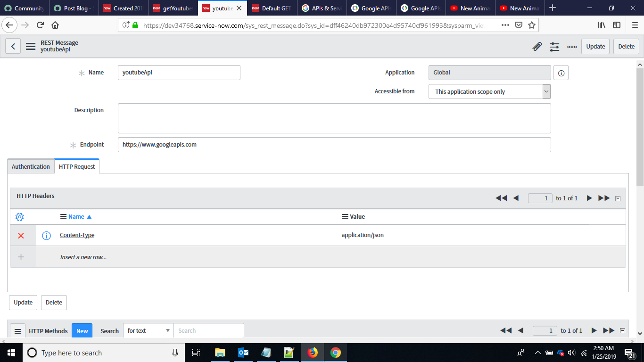Click the Description text area
Screen dimensions: 644x362
[334, 118]
